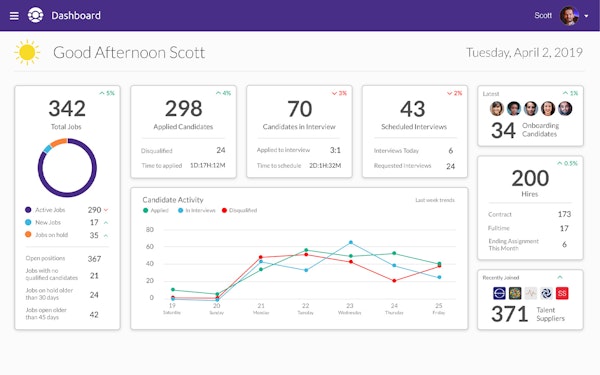Toggle the Applied series legend dot

145,210
